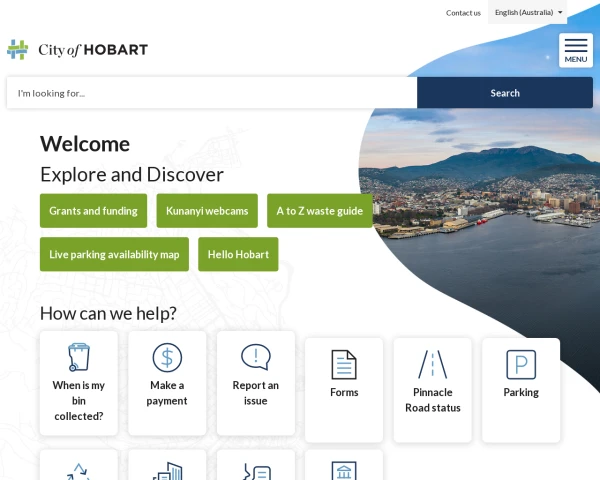Click the Hello Hobart button
600x480 pixels.
[238, 254]
